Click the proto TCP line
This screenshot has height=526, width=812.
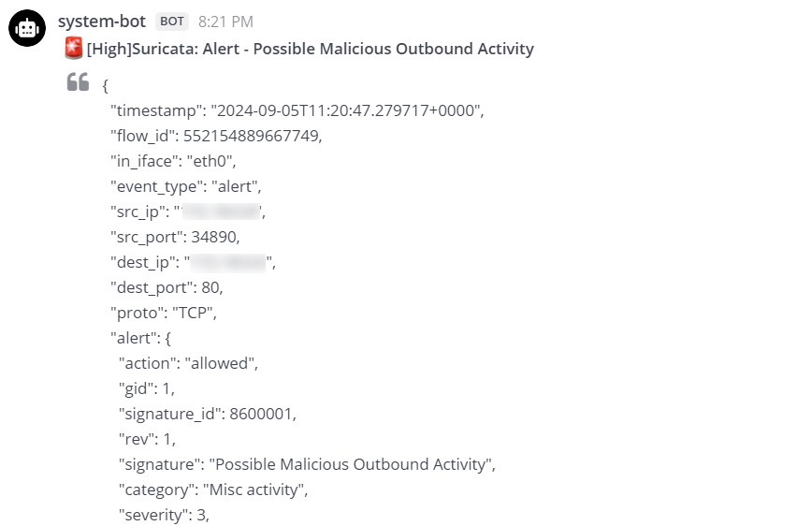click(164, 313)
